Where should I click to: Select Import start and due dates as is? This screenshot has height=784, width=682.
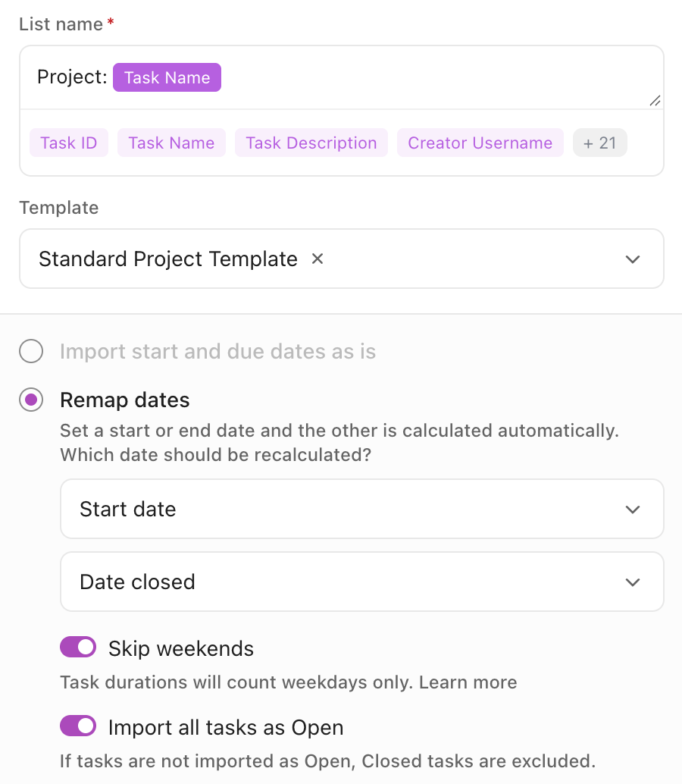click(x=31, y=351)
